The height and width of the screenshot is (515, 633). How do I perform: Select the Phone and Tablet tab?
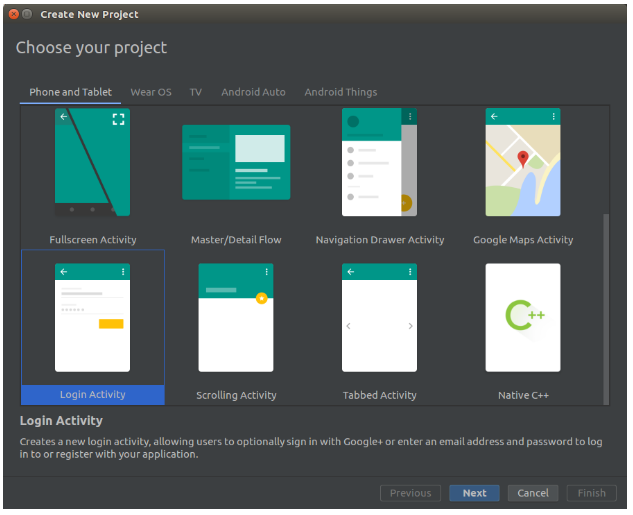pos(70,92)
